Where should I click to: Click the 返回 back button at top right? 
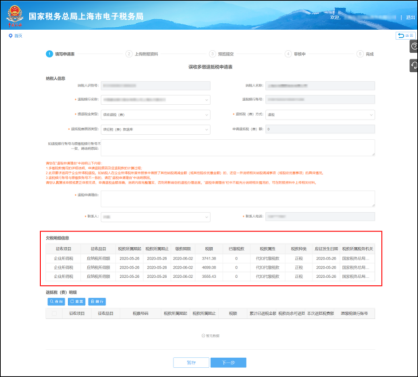(406, 36)
